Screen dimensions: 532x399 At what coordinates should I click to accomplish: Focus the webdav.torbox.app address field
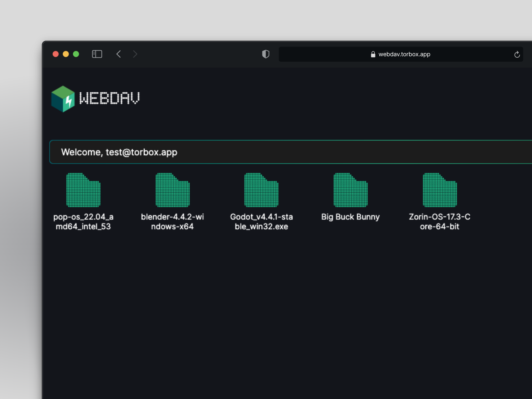401,54
